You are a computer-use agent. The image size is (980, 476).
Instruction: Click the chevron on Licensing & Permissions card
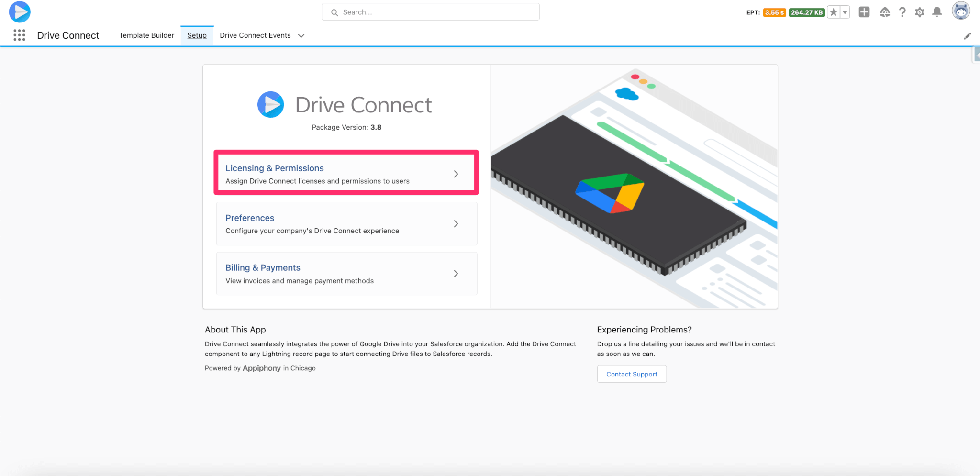(456, 174)
